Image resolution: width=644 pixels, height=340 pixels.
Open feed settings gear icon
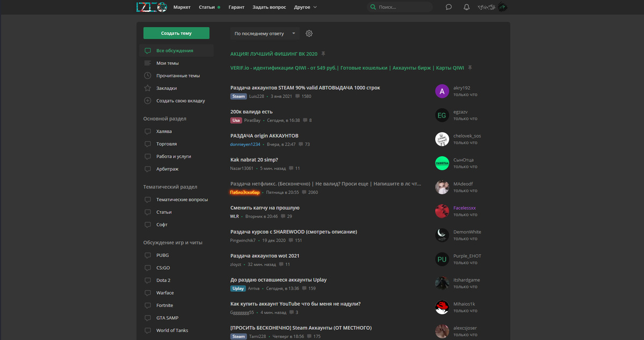[309, 33]
